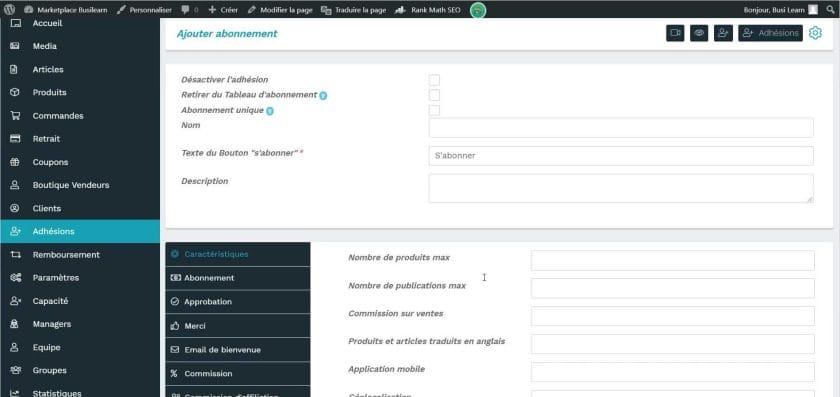Open Clients in sidebar

(80, 208)
